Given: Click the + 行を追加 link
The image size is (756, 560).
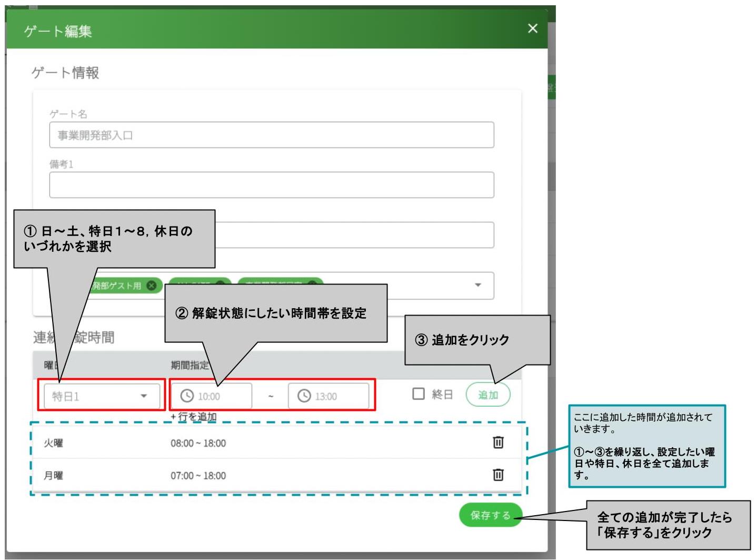Looking at the screenshot, I should (194, 417).
